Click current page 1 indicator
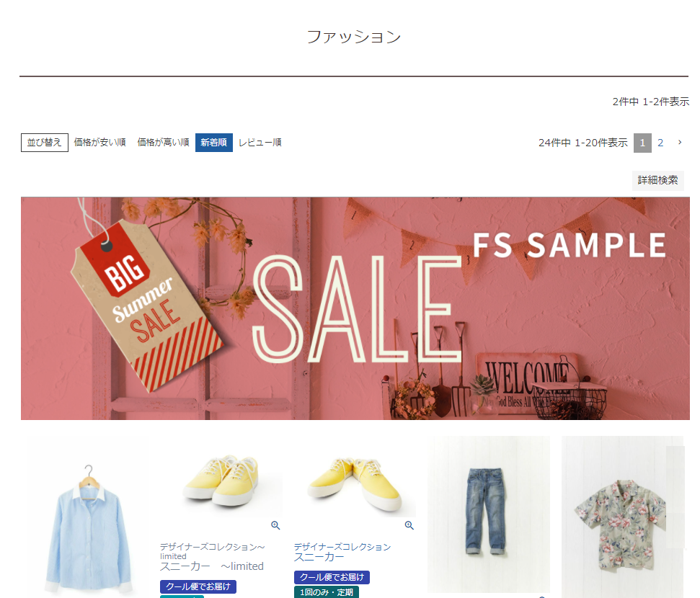Image resolution: width=700 pixels, height=598 pixels. pos(642,143)
